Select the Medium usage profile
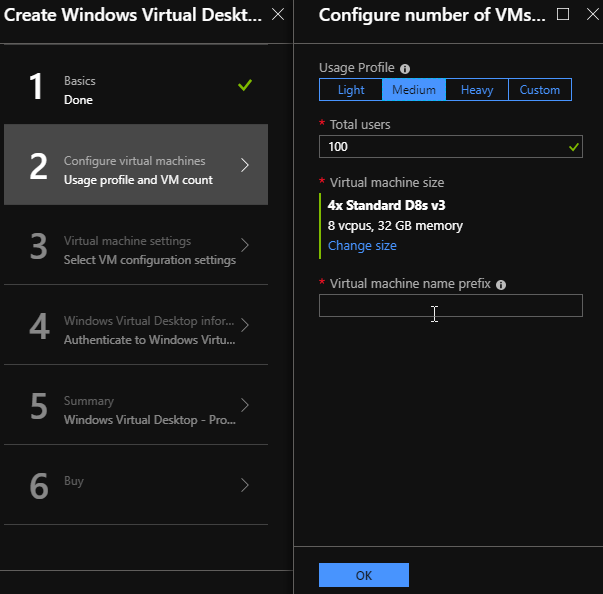 point(413,90)
